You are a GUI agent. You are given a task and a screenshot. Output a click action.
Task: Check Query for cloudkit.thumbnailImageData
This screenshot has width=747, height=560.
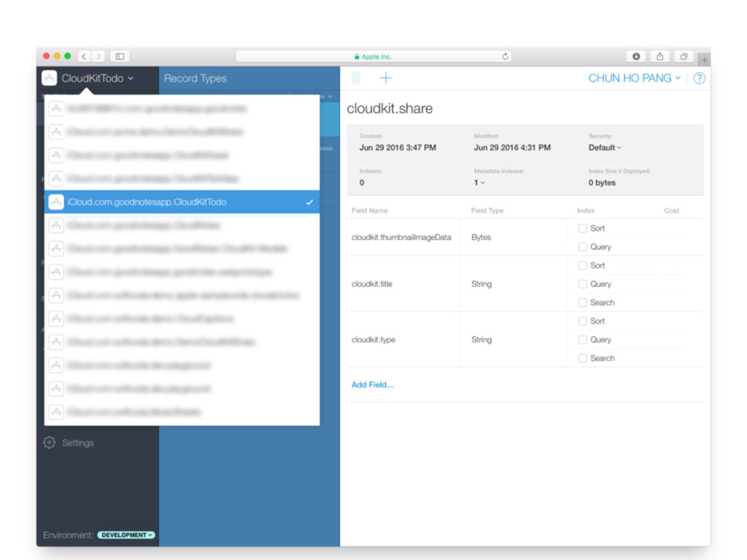pos(582,246)
